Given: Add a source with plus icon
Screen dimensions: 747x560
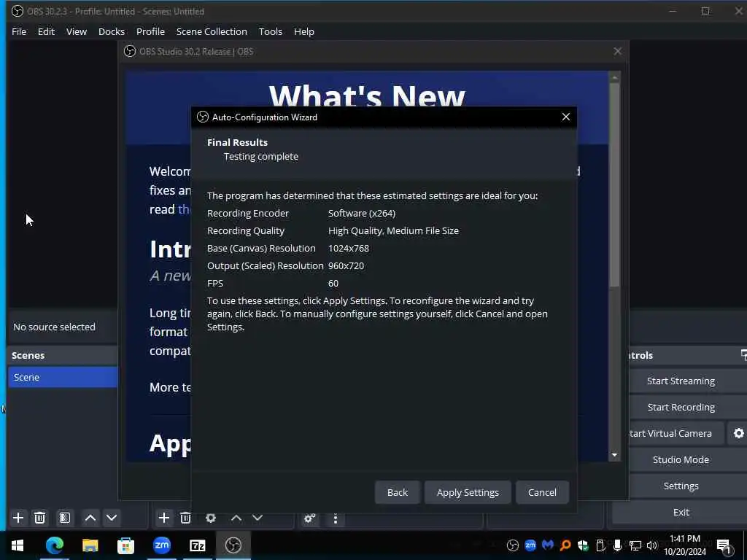Looking at the screenshot, I should tap(164, 518).
